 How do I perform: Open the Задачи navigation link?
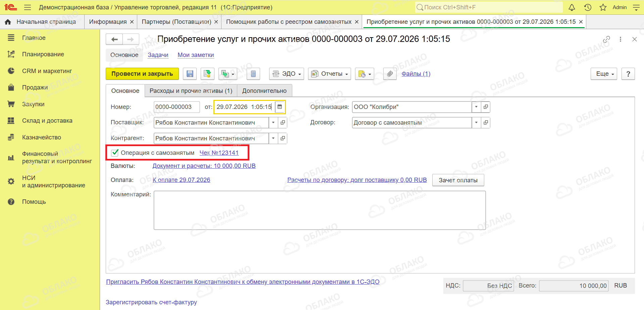tap(158, 55)
